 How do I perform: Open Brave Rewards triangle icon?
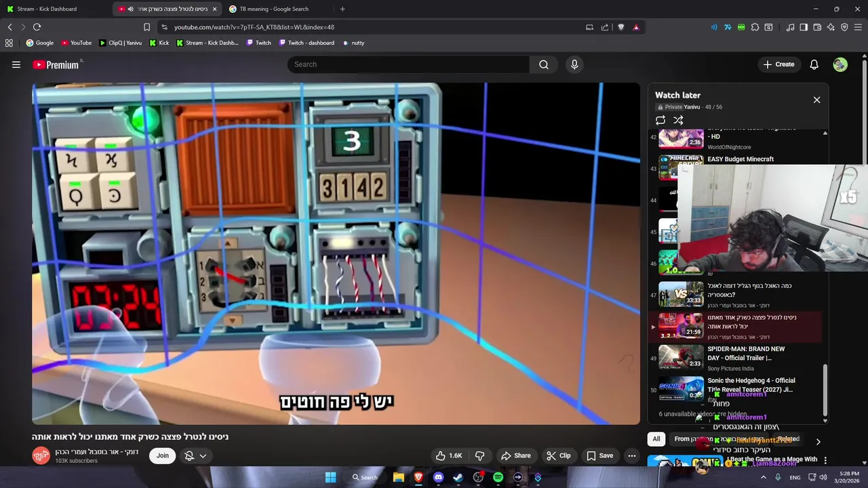[x=636, y=27]
